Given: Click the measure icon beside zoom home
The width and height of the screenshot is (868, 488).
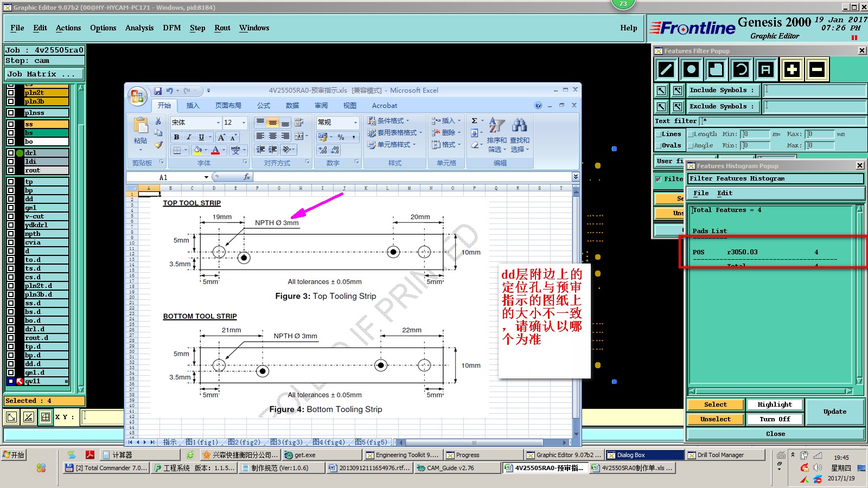Looking at the screenshot, I should 29,417.
